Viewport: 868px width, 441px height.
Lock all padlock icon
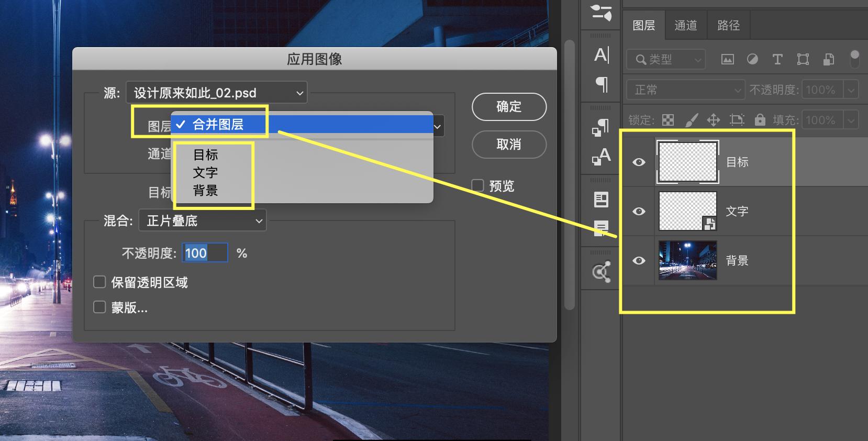click(760, 120)
